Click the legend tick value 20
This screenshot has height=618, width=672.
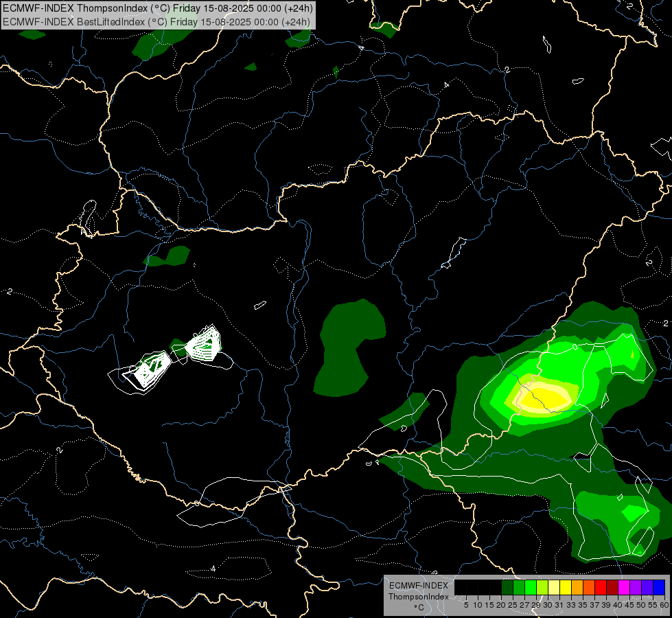tap(501, 605)
